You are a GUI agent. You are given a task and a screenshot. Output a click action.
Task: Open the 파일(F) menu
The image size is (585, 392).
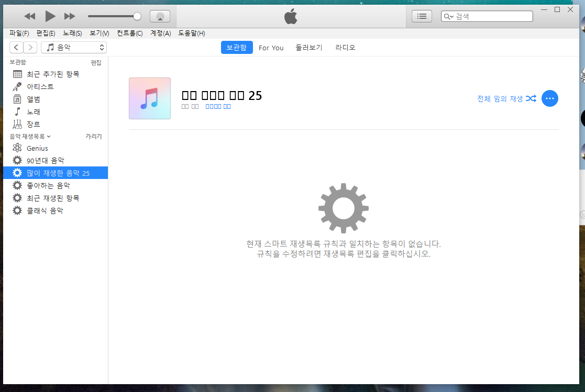tap(19, 33)
